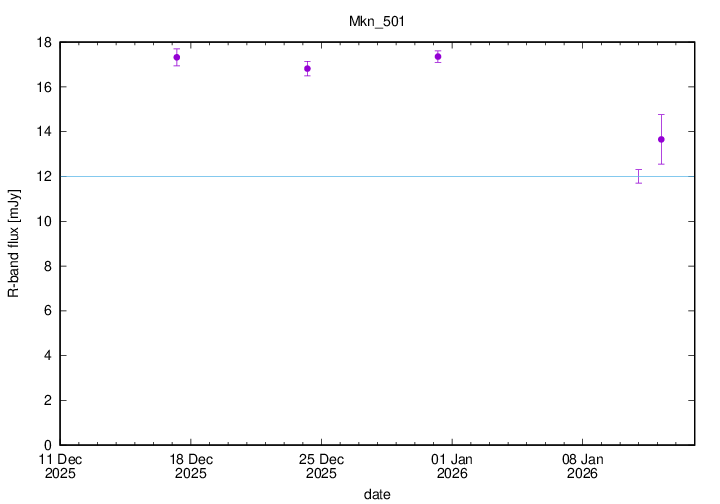Select the rightmost data point near 13.6 mJy

pyautogui.click(x=661, y=139)
